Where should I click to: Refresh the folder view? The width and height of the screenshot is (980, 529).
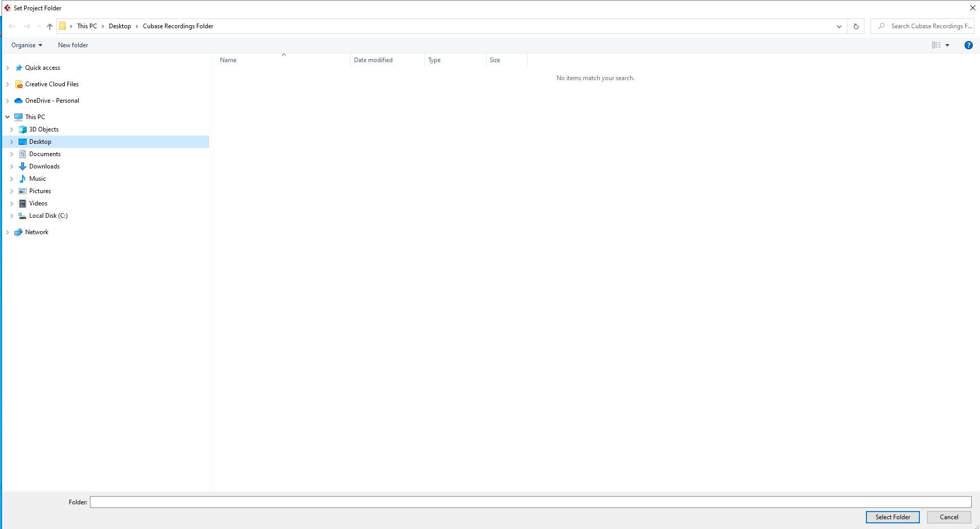(855, 26)
